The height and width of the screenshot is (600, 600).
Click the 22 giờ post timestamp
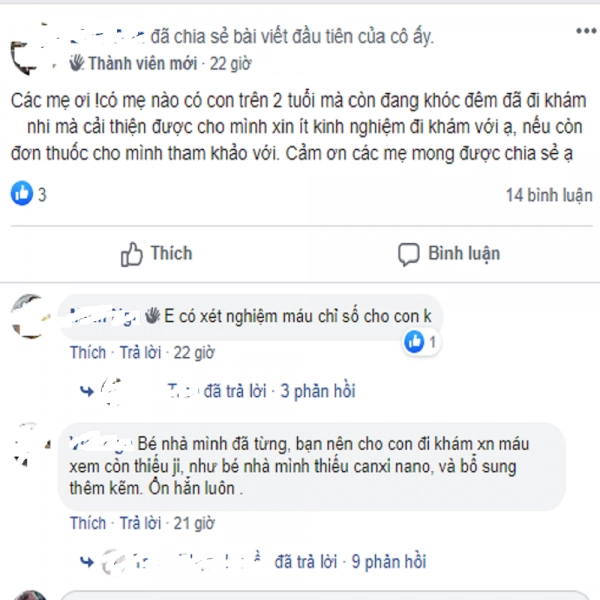230,64
